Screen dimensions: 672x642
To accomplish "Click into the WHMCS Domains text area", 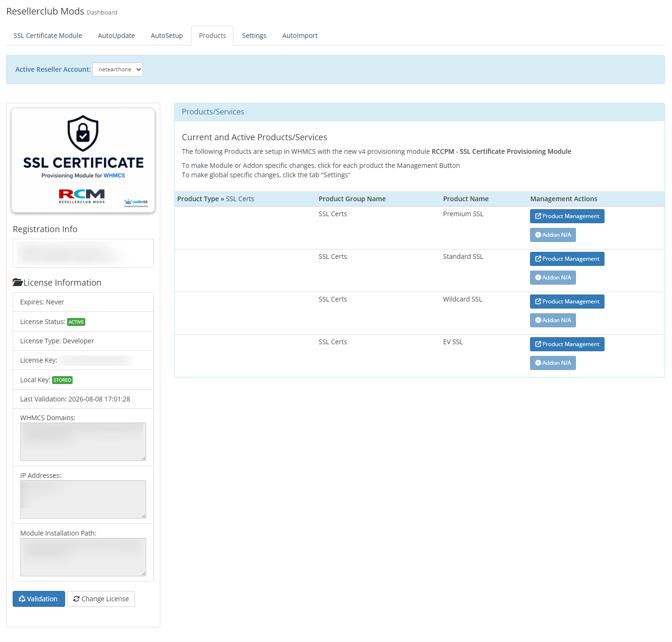I will pos(83,442).
